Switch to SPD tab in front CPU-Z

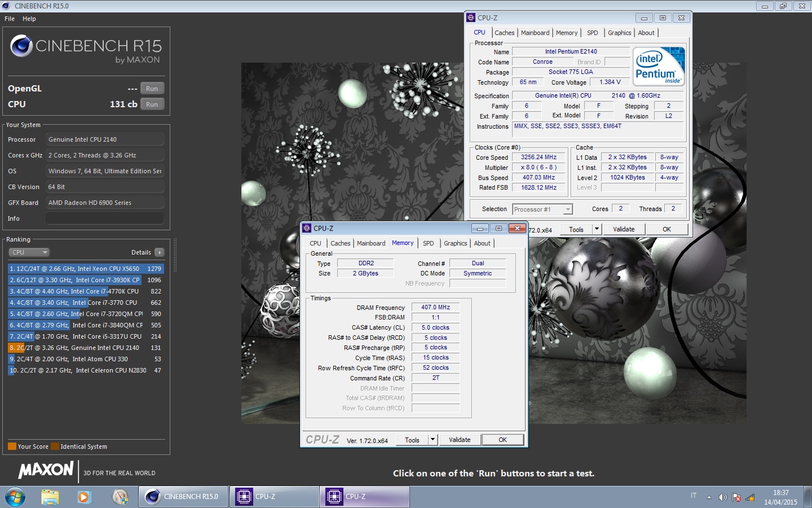429,243
